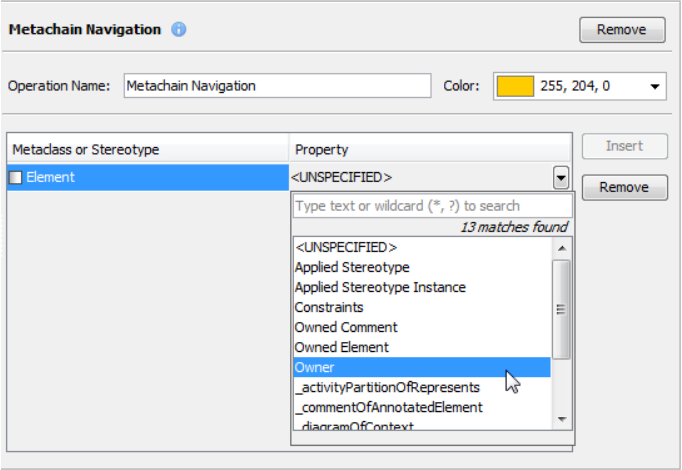The width and height of the screenshot is (682, 470).
Task: Focus the property search text box
Action: pyautogui.click(x=432, y=206)
